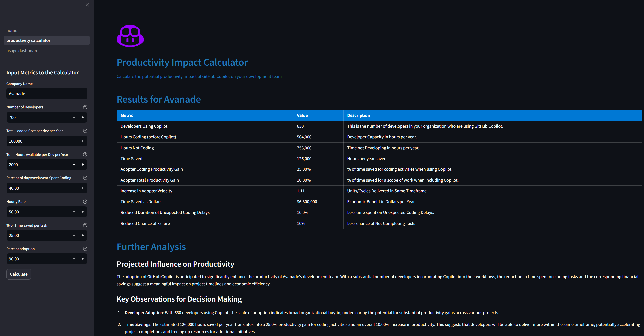Click 'Hours per year saved.' description

click(x=367, y=159)
